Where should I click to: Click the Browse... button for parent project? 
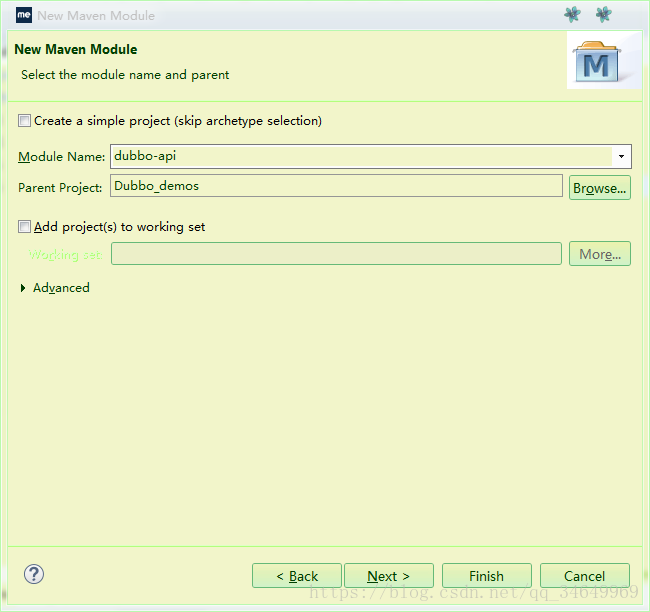tap(600, 188)
